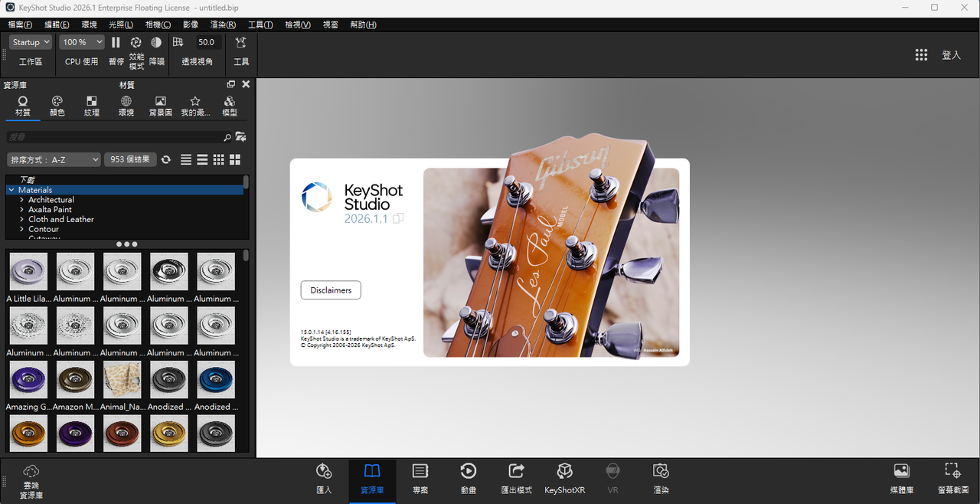Switch to the 紋理 textures library tab

(92, 106)
